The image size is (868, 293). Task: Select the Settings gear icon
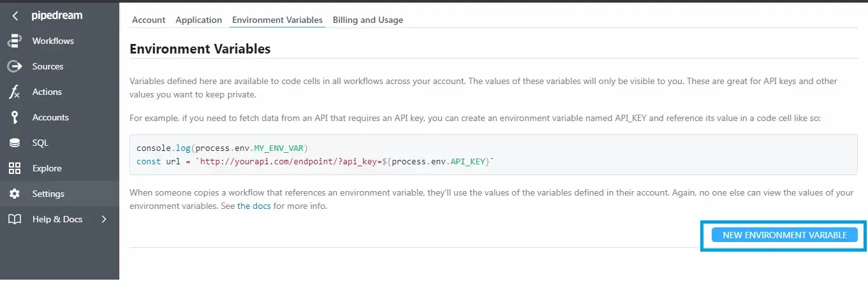click(x=14, y=194)
